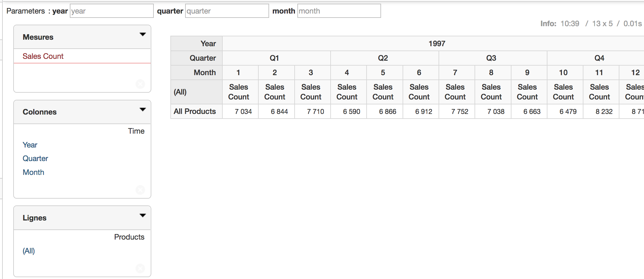This screenshot has height=279, width=644.
Task: Clear the Lignes axis using its remove icon
Action: (140, 268)
